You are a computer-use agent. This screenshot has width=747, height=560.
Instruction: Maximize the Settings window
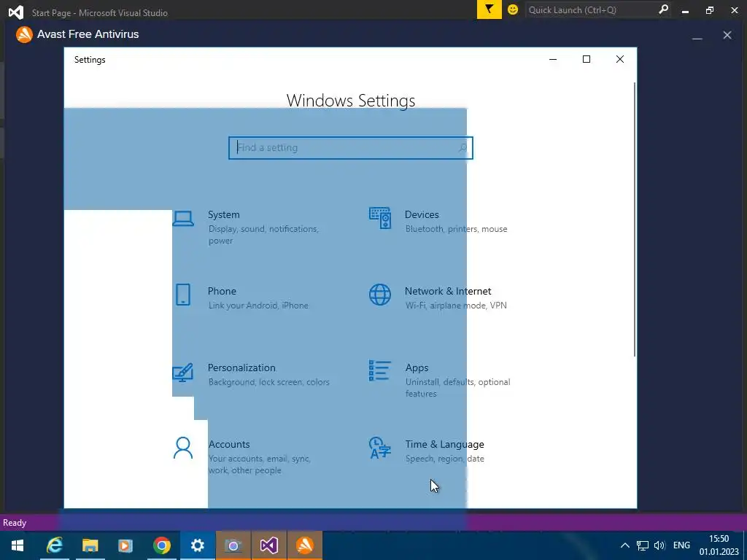(587, 59)
